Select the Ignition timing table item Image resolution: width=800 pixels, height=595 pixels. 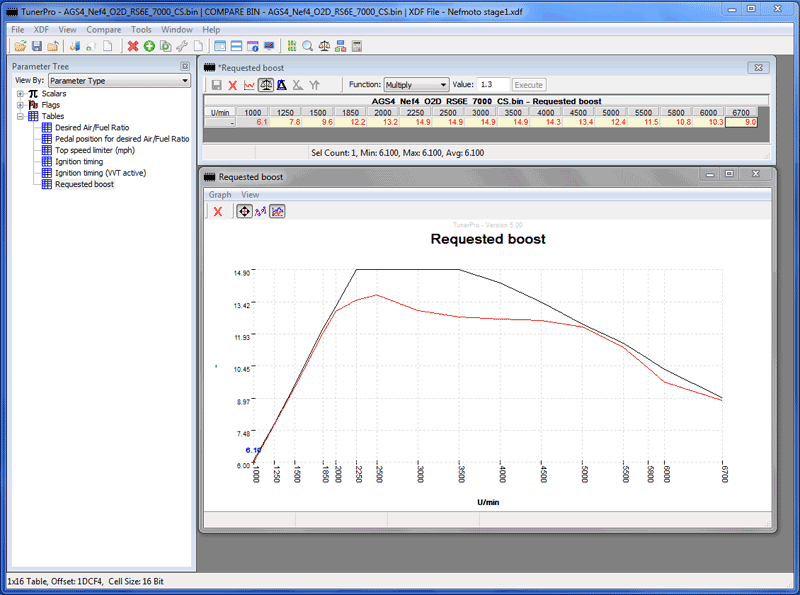(x=79, y=162)
